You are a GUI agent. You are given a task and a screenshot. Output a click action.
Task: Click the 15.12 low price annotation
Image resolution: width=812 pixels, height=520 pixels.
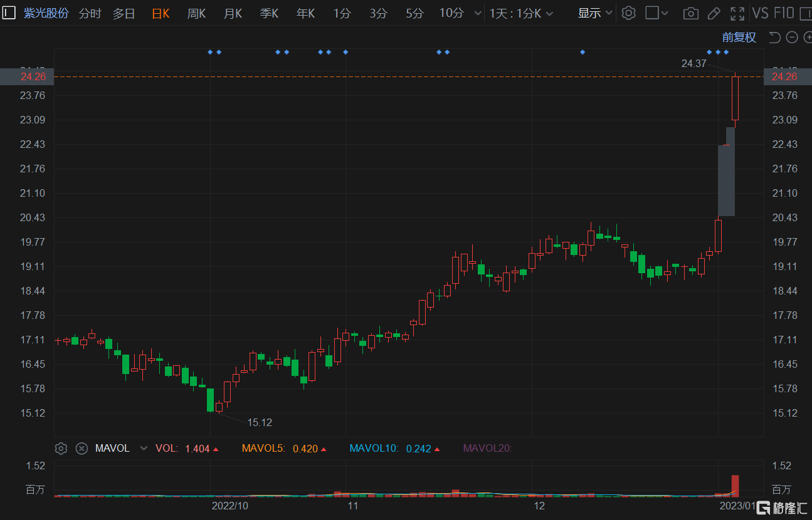[x=260, y=423]
